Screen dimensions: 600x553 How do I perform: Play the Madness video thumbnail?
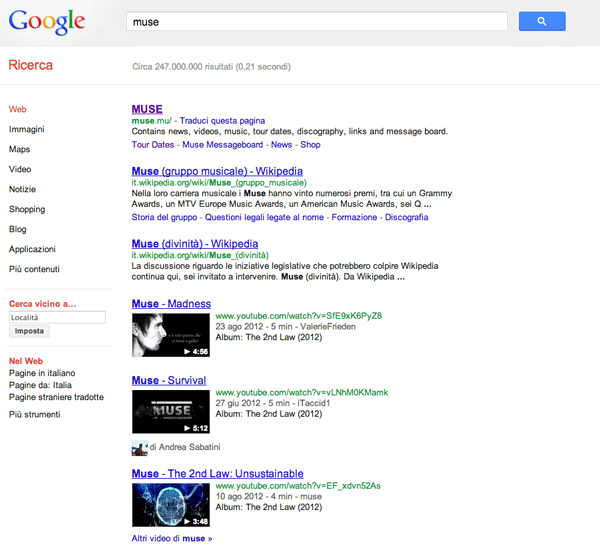[171, 335]
